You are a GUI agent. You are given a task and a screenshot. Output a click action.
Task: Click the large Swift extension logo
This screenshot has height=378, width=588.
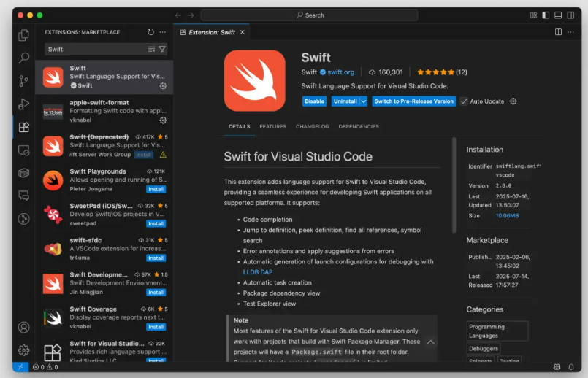point(255,80)
